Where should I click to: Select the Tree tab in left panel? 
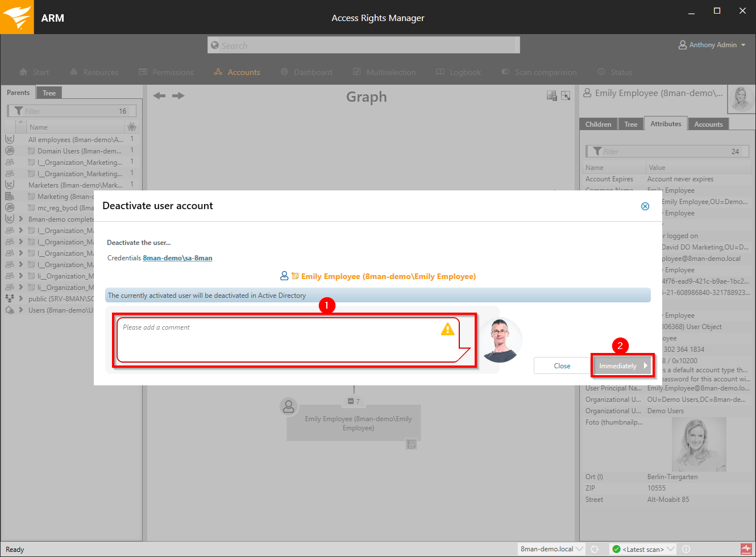[49, 93]
